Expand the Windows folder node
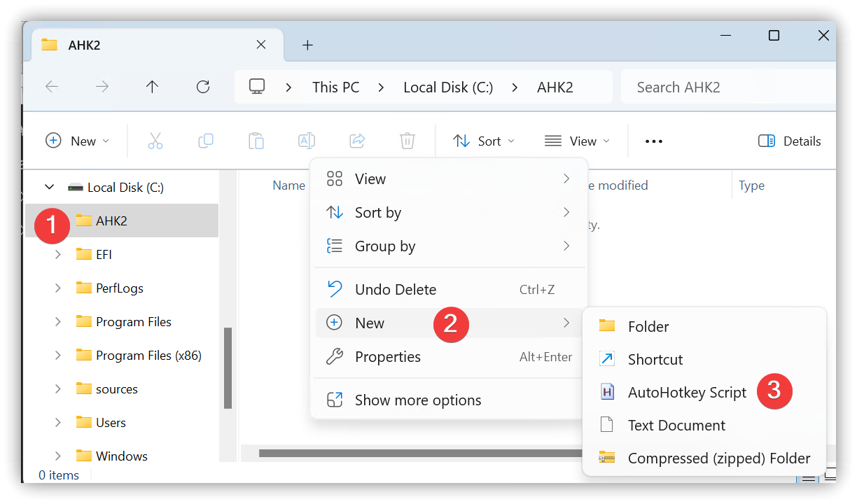This screenshot has width=857, height=504. tap(57, 456)
